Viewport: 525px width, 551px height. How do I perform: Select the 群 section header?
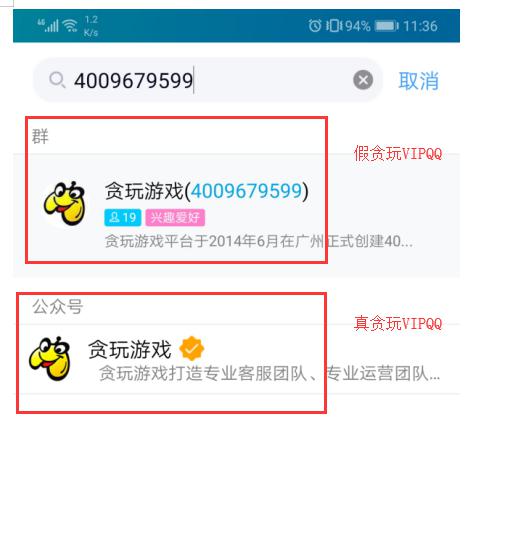click(40, 136)
